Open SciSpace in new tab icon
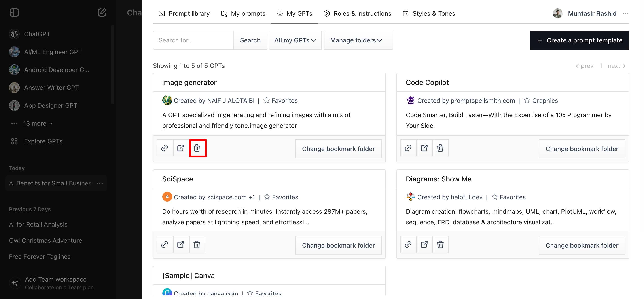This screenshot has width=644, height=299. coord(180,244)
